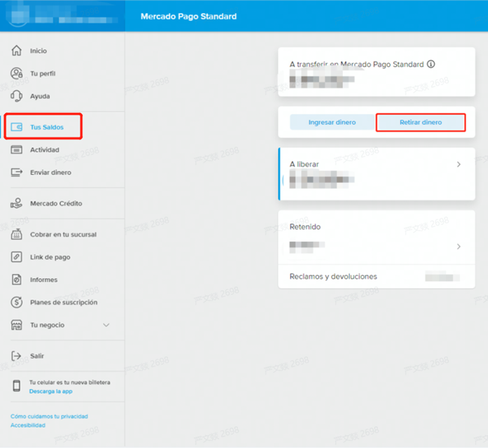The width and height of the screenshot is (488, 448).
Task: Click the Enviar dinero icon
Action: (16, 173)
